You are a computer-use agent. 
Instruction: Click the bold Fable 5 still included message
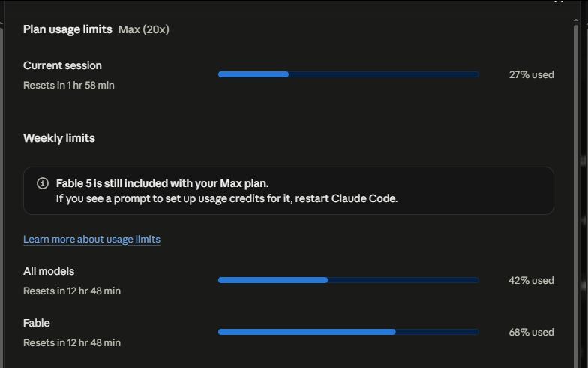(162, 183)
